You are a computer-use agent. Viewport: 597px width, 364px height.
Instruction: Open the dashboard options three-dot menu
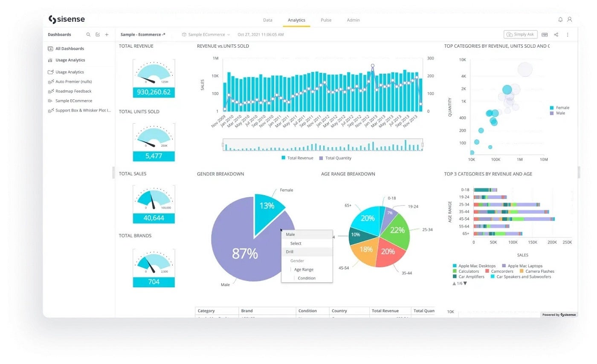(568, 35)
